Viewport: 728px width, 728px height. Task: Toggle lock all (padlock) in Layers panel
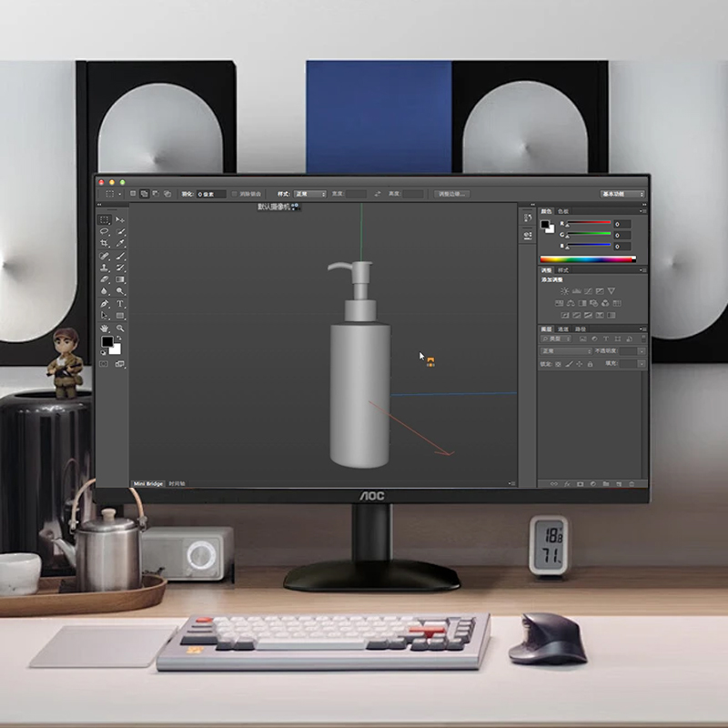click(x=590, y=364)
